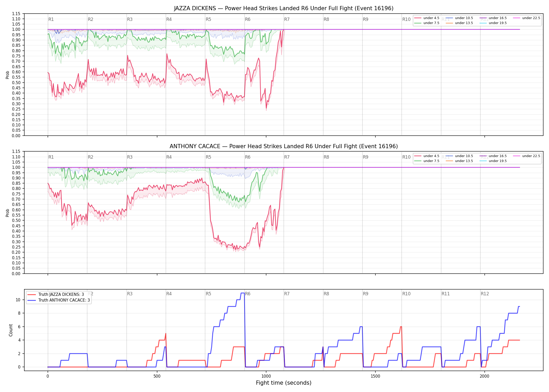Click the 'Fight time (seconds)' axis label
Viewport: 549px width, 392px height.
(x=284, y=383)
